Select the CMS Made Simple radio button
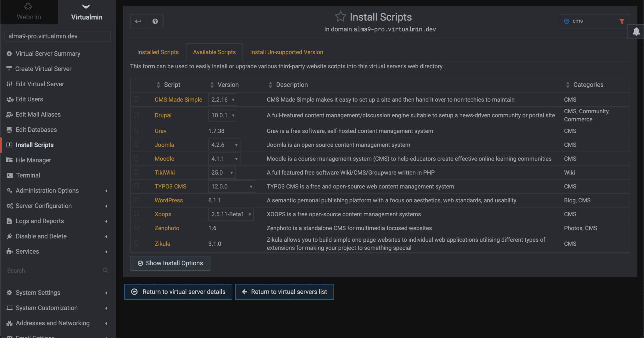The height and width of the screenshot is (338, 644). click(x=136, y=99)
